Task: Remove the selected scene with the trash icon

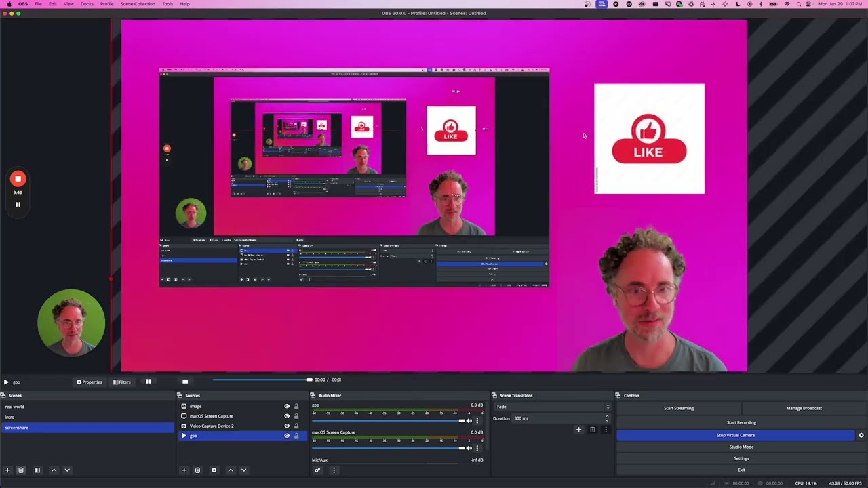Action: [x=21, y=470]
